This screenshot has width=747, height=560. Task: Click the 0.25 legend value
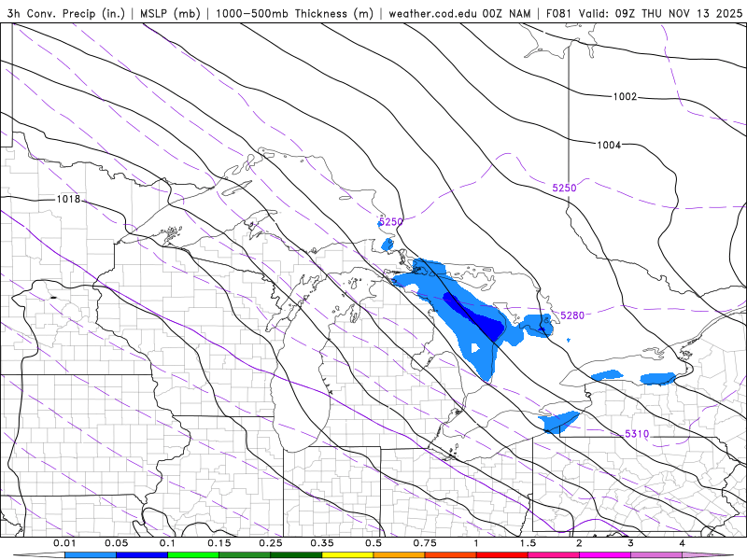(271, 543)
